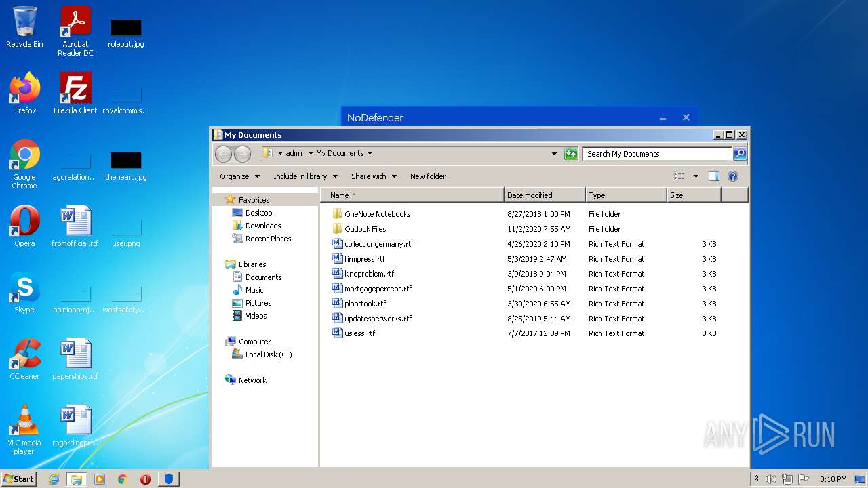The image size is (868, 488).
Task: Open Recent Places in navigation pane
Action: 268,239
